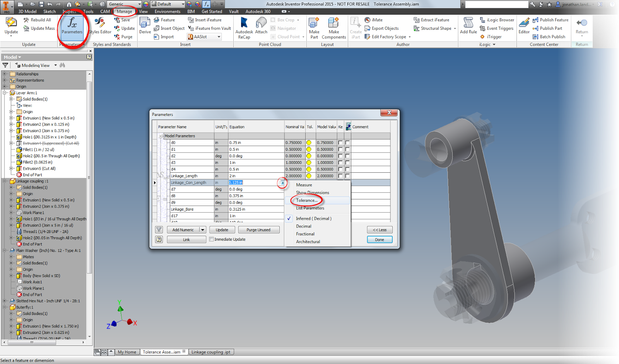Open Event Triggers
The height and width of the screenshot is (364, 619).
click(497, 29)
